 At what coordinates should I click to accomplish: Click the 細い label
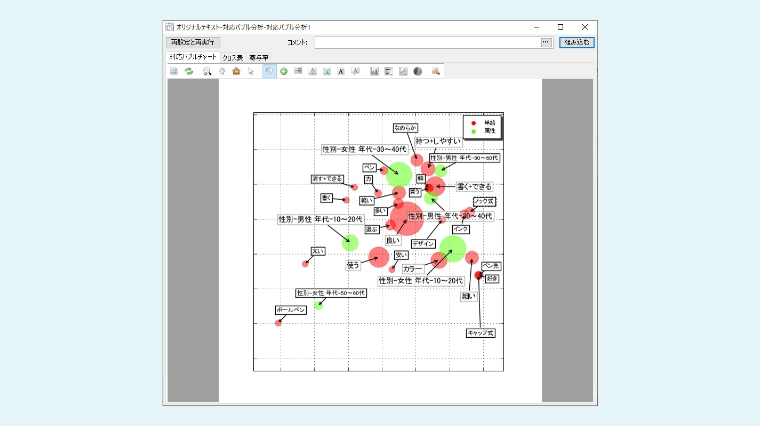click(x=469, y=296)
